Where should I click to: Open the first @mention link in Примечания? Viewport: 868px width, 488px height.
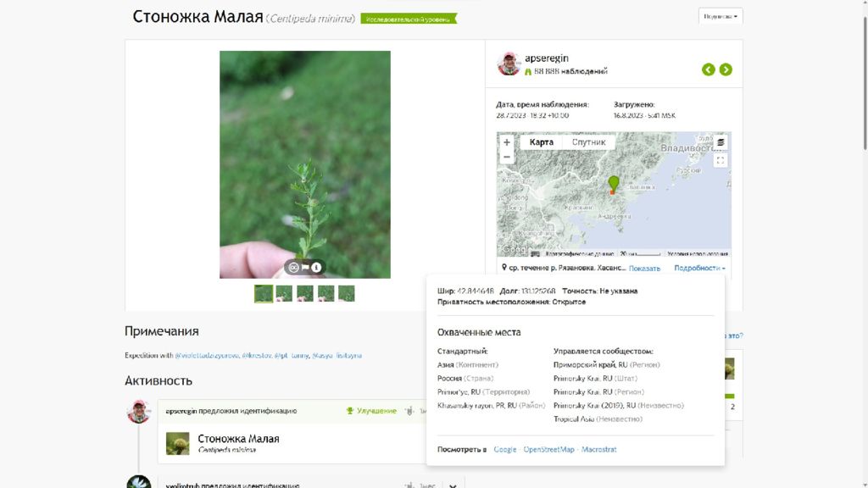[207, 355]
